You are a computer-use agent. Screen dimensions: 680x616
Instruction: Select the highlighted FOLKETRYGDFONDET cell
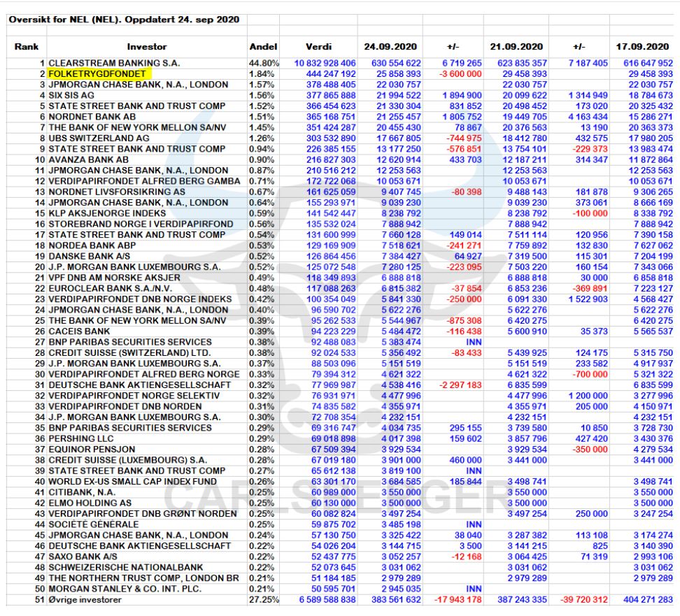[99, 74]
